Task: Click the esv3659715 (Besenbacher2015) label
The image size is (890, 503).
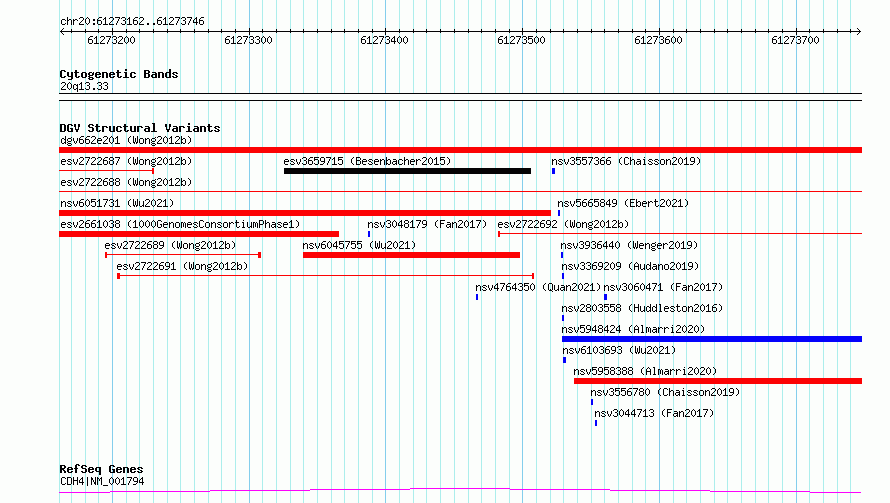Action: click(x=367, y=161)
